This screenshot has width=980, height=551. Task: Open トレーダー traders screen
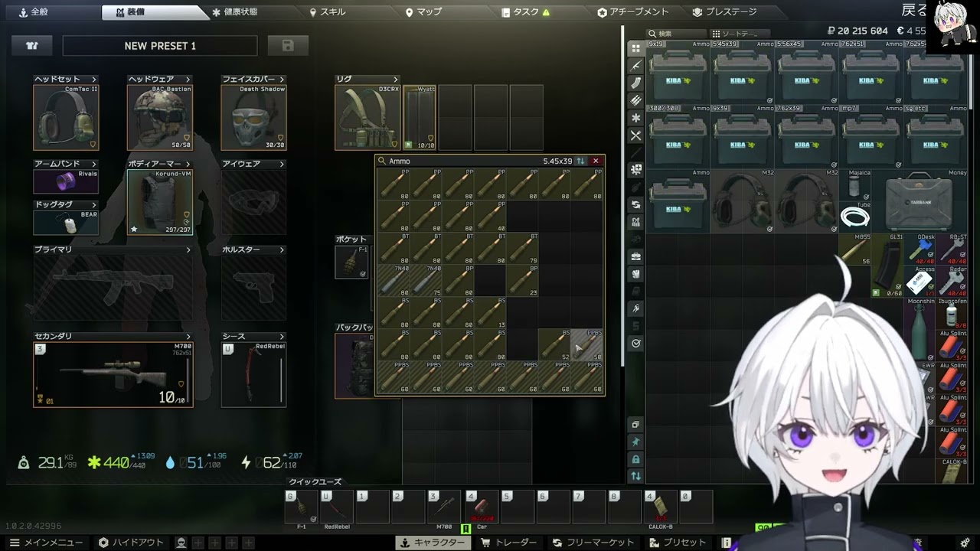(x=508, y=543)
